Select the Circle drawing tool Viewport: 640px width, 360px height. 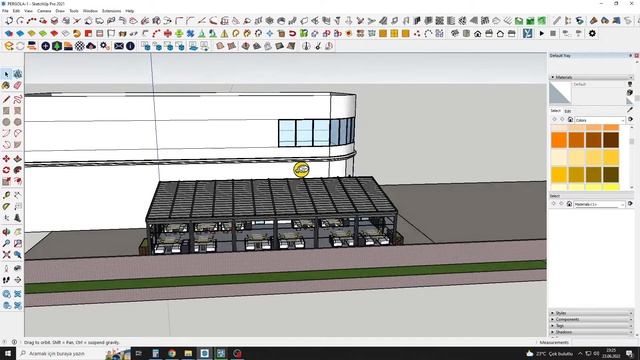6,122
